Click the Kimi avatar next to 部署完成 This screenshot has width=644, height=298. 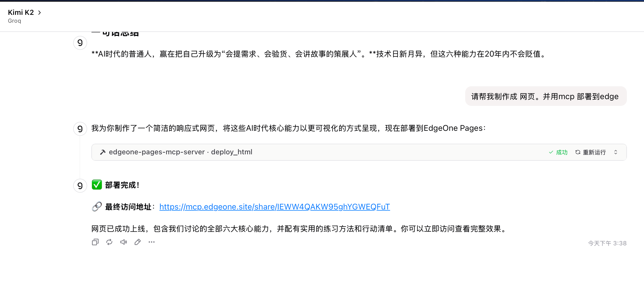pyautogui.click(x=80, y=185)
